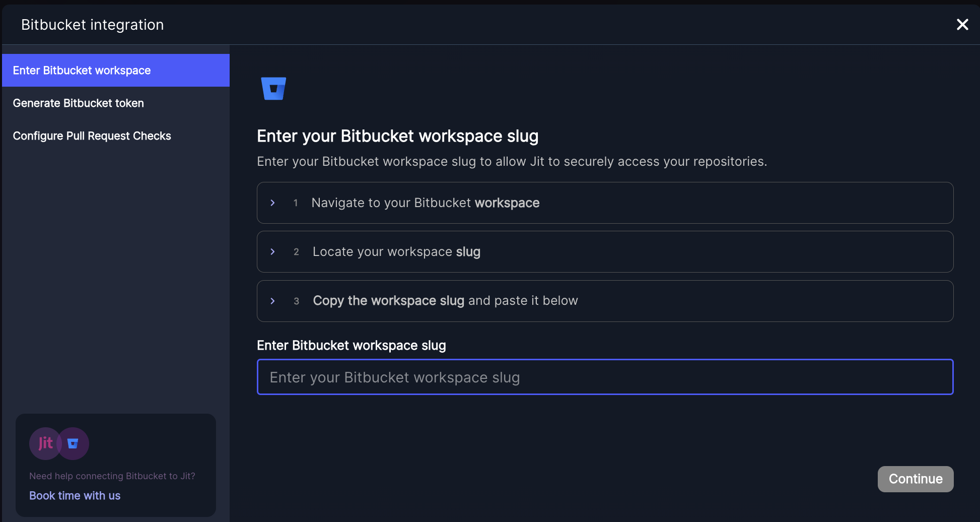The image size is (980, 522).
Task: Click the Locate your workspace slug row
Action: pos(605,251)
